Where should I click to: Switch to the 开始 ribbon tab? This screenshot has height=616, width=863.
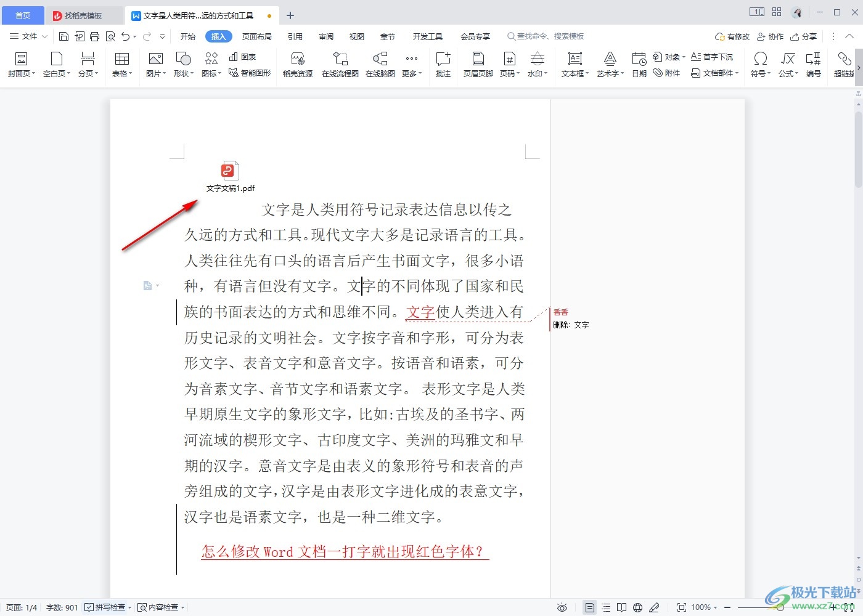(x=188, y=36)
